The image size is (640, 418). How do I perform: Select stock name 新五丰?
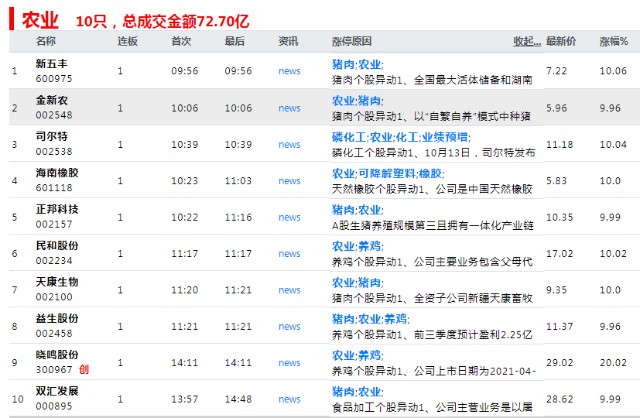(51, 64)
